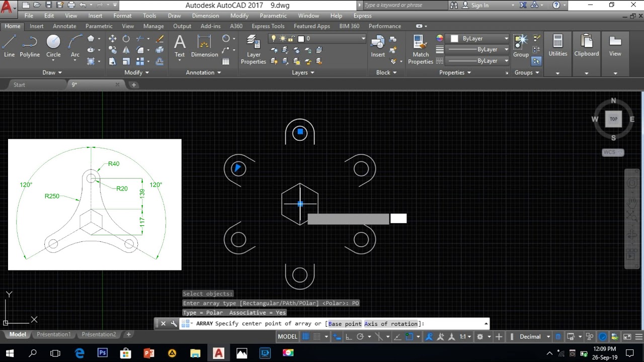Select the Scale tool
The width and height of the screenshot is (644, 362).
(x=126, y=61)
